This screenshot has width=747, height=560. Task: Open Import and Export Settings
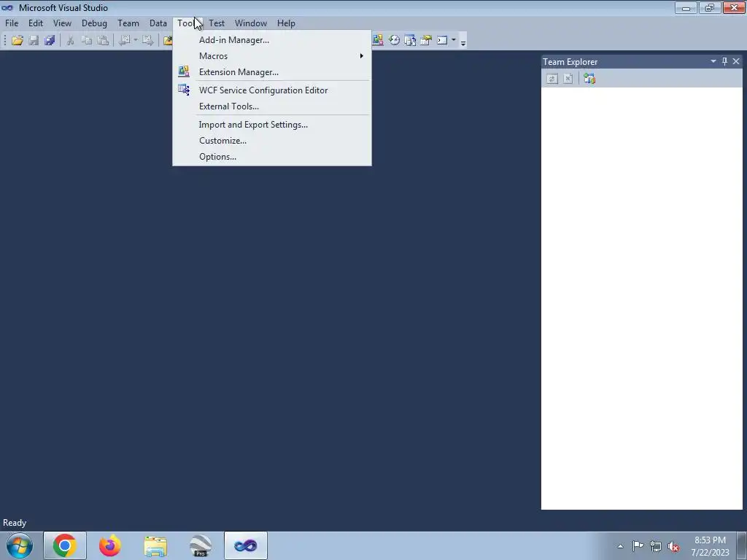(272, 125)
